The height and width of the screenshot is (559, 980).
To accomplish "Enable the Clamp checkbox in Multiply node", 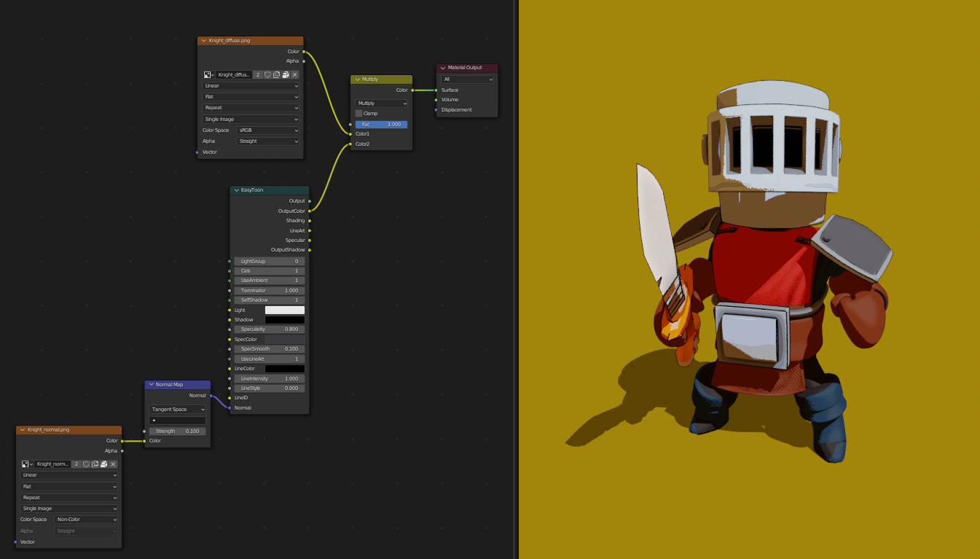I will pos(358,114).
